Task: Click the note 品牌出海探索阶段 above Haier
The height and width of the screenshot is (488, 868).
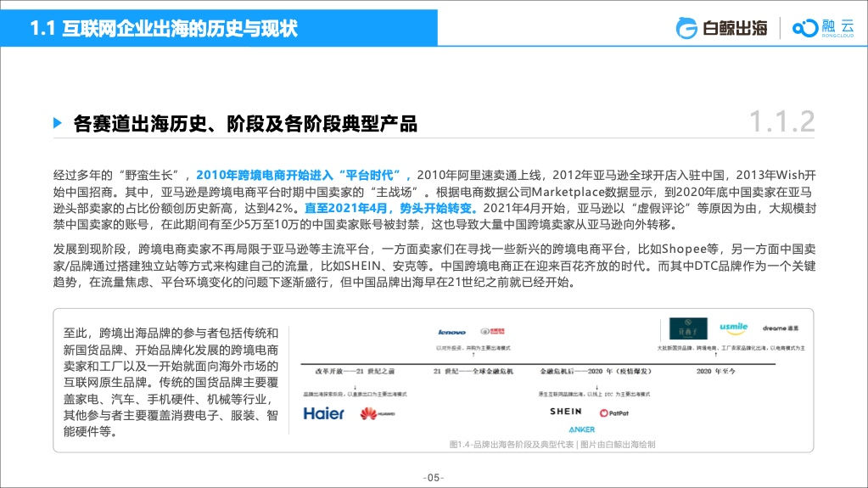Action: [355, 395]
